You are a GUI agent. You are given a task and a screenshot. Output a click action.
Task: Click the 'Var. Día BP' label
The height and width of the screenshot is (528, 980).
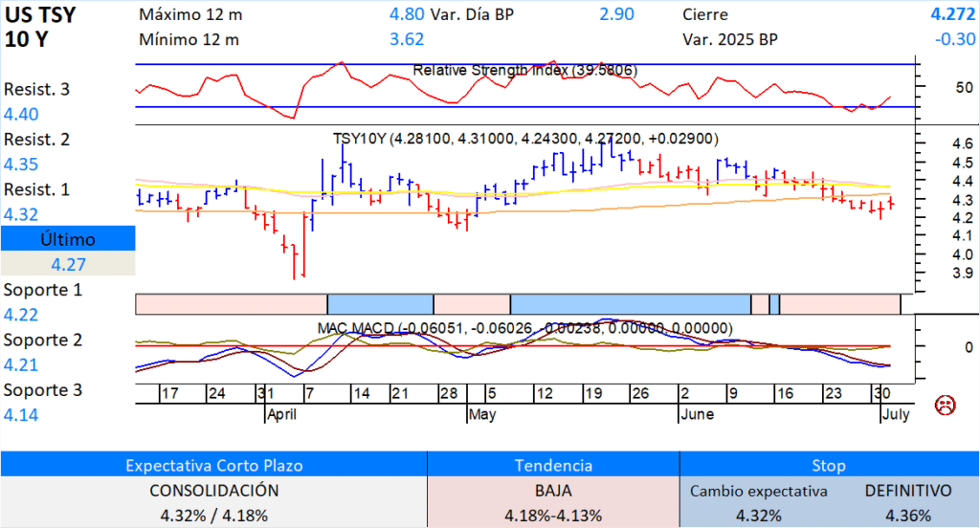[472, 14]
